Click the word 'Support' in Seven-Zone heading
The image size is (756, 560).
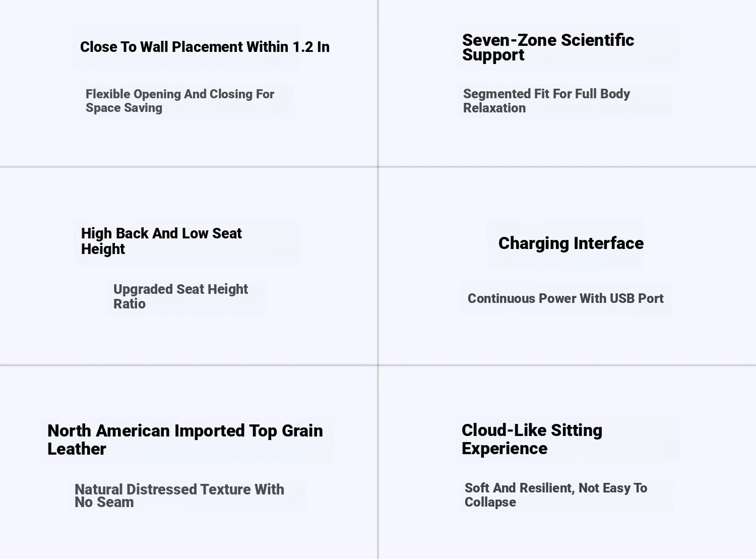493,55
